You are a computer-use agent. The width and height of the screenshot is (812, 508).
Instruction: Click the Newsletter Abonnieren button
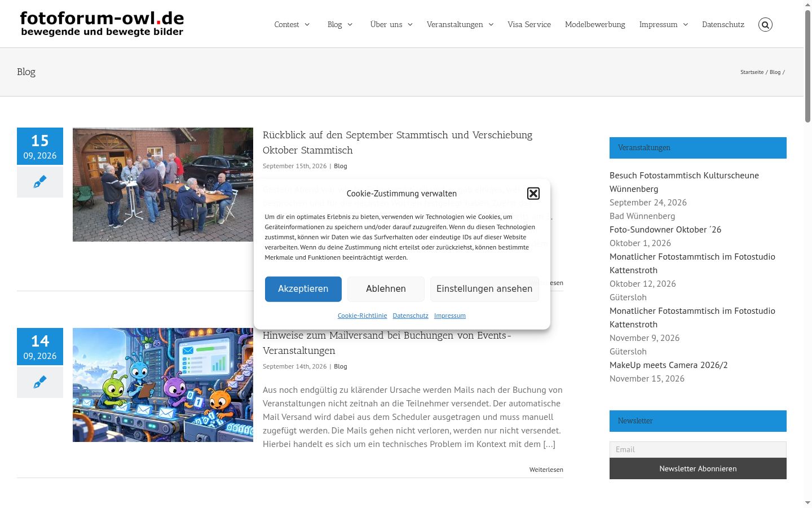[x=698, y=468]
